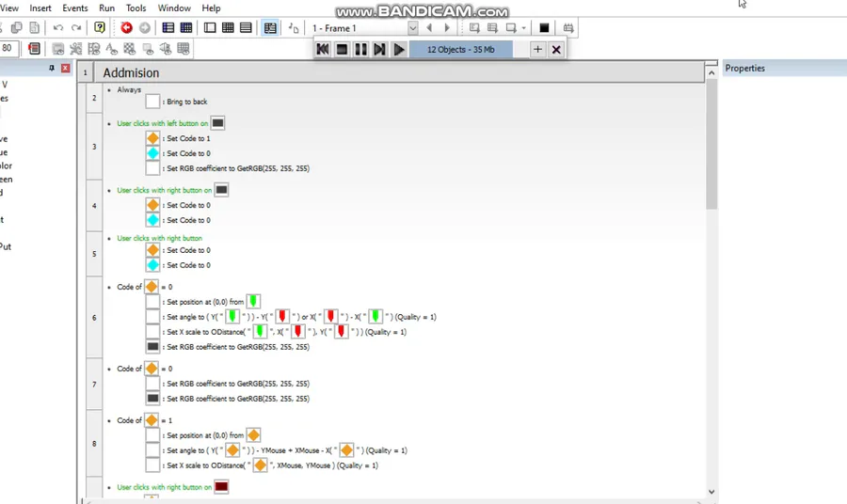Open the Insert menu
Screen dimensions: 847x504
40,8
